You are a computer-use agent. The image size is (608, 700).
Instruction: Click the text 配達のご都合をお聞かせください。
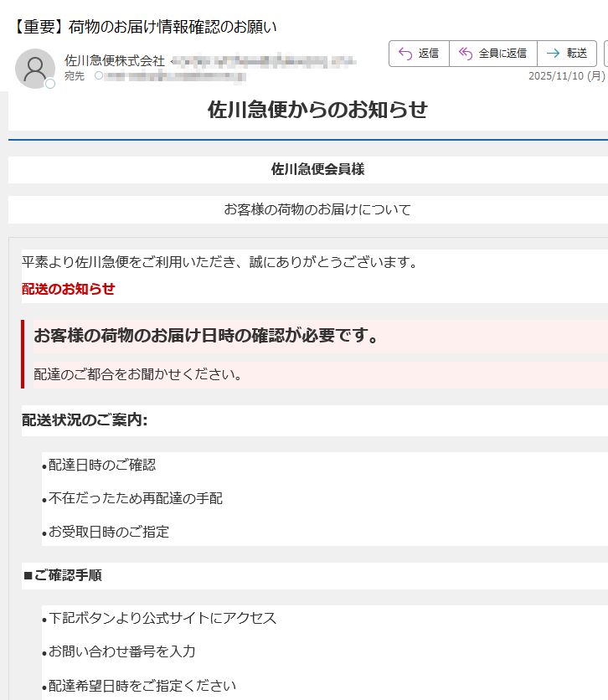pos(138,374)
